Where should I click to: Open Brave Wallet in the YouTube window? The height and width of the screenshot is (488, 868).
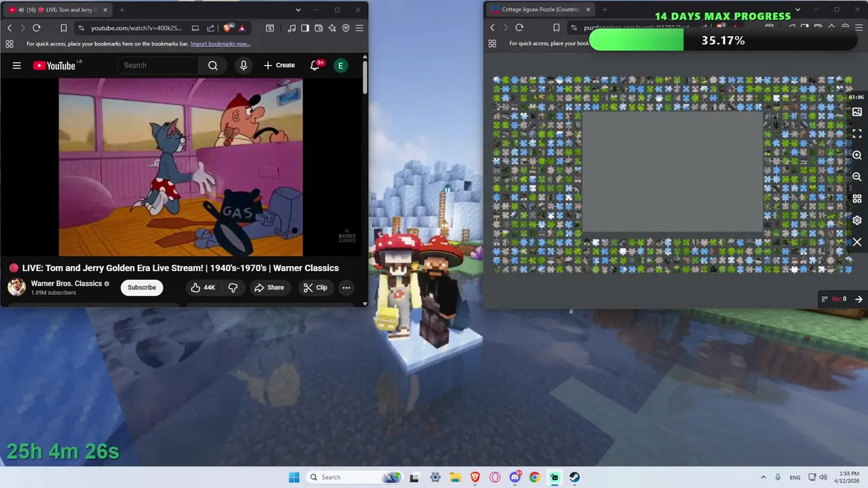(x=319, y=28)
